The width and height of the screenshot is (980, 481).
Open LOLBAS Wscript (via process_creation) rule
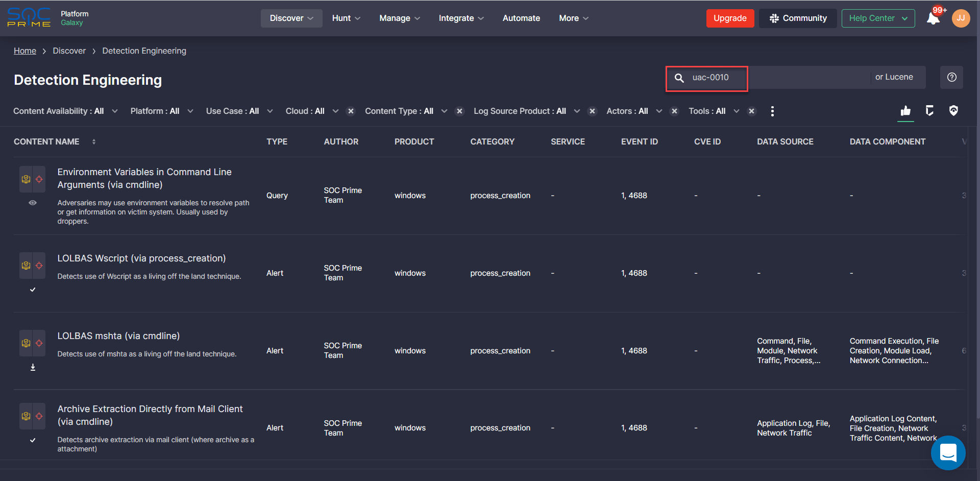(141, 258)
